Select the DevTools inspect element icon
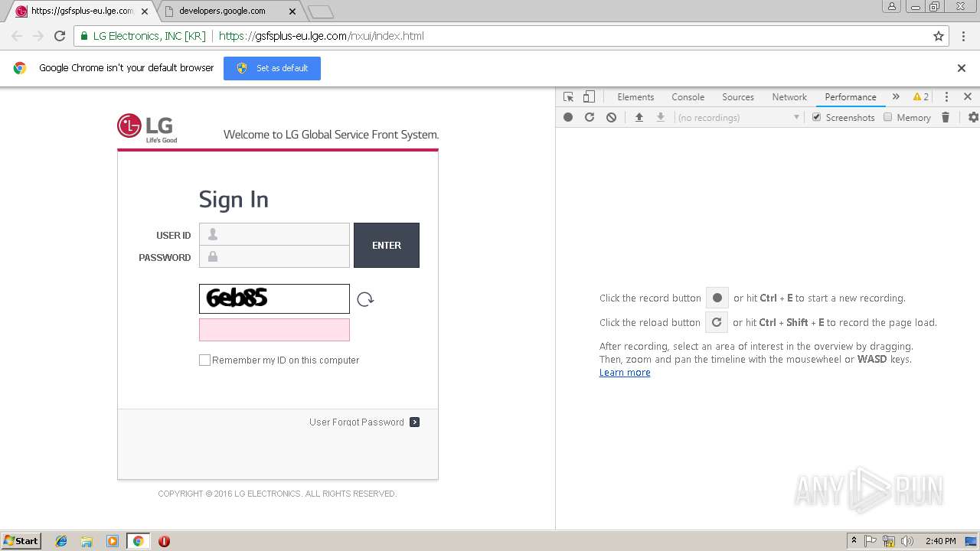Viewport: 980px width, 551px height. (568, 97)
